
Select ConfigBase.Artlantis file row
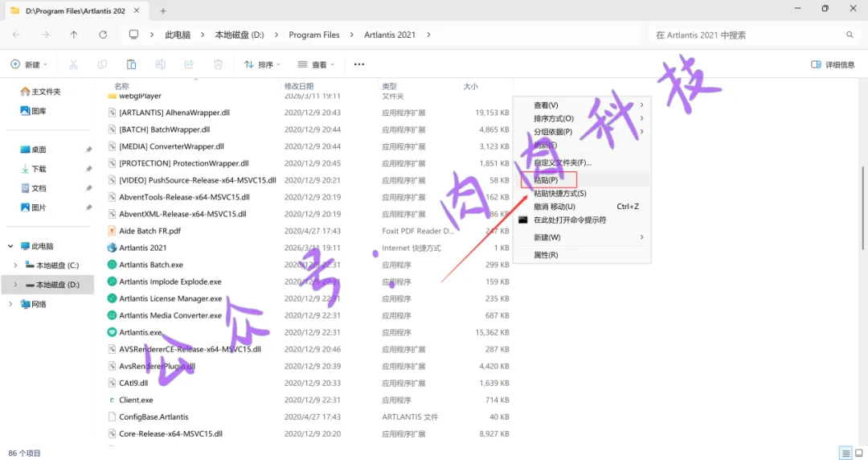(309, 417)
